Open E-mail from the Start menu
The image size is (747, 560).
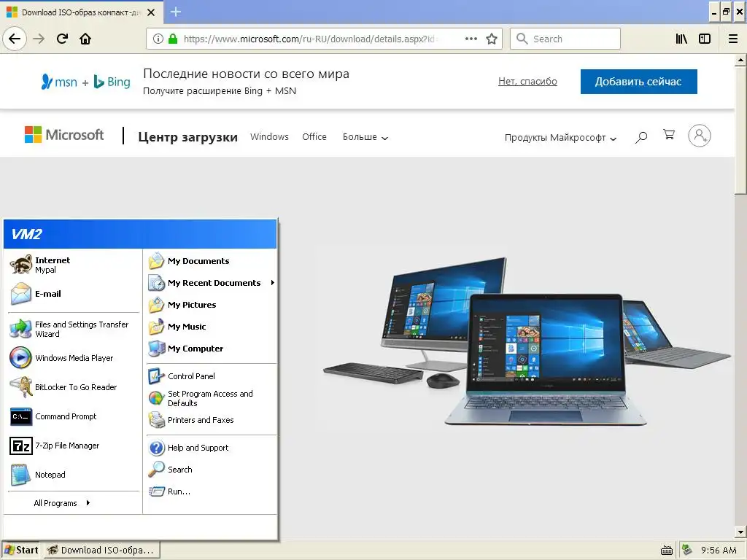[73, 294]
